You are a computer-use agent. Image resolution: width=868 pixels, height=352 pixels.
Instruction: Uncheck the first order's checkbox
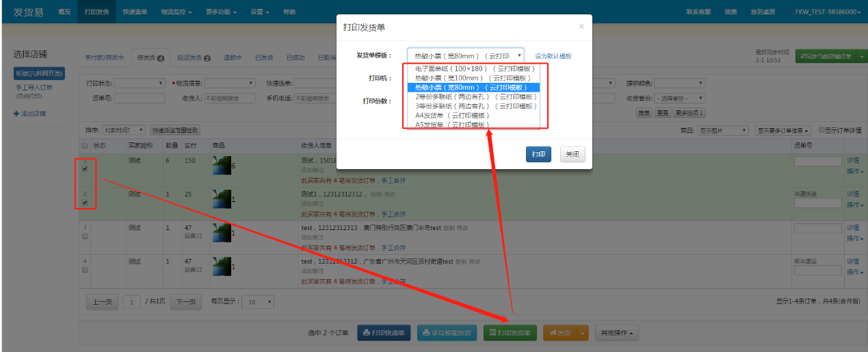[x=85, y=169]
